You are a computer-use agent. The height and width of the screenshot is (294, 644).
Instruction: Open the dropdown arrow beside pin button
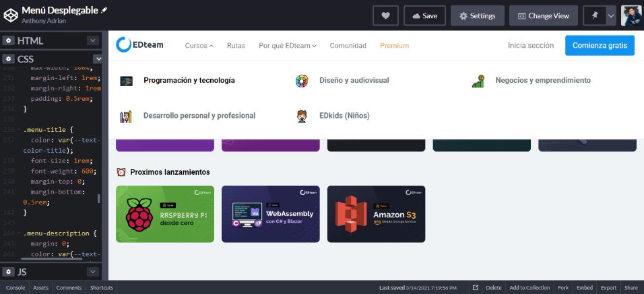[610, 15]
